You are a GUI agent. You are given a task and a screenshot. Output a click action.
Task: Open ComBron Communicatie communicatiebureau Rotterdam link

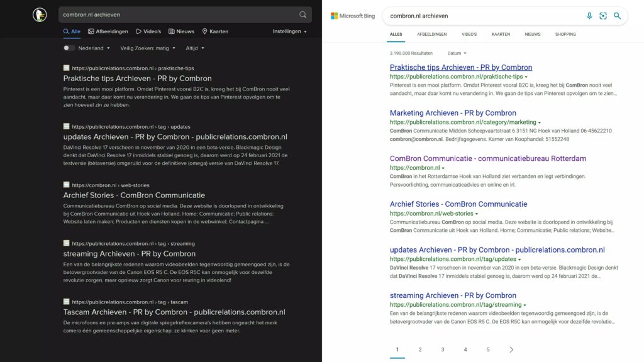(488, 158)
